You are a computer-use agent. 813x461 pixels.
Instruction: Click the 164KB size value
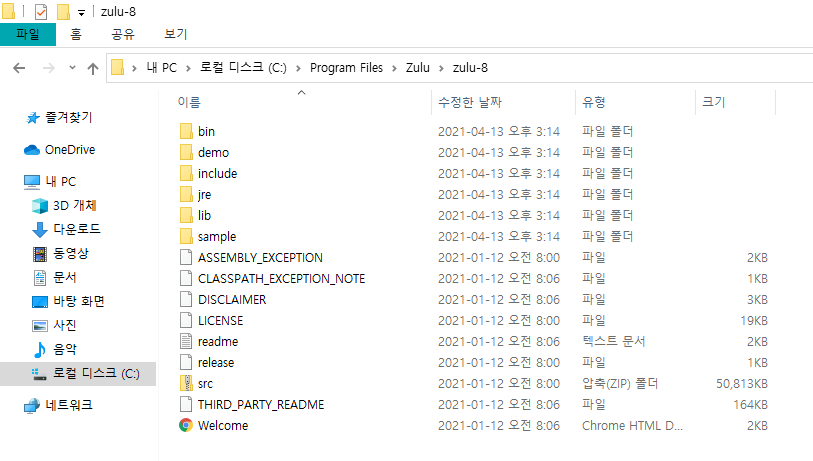point(750,404)
